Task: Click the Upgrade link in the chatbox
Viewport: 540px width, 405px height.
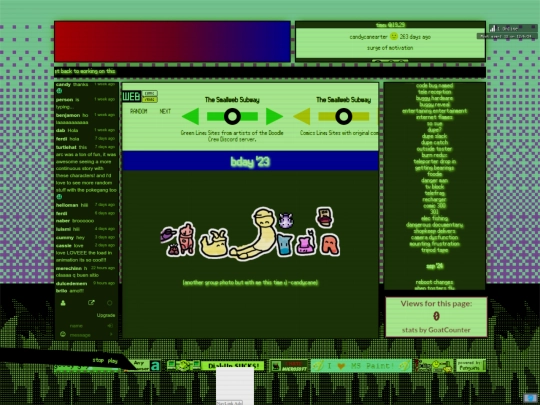Action: pos(106,315)
